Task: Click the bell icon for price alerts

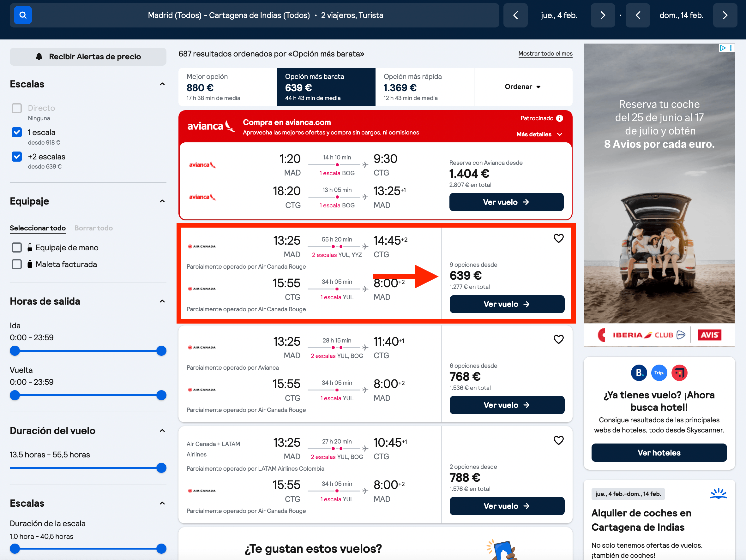Action: [39, 57]
